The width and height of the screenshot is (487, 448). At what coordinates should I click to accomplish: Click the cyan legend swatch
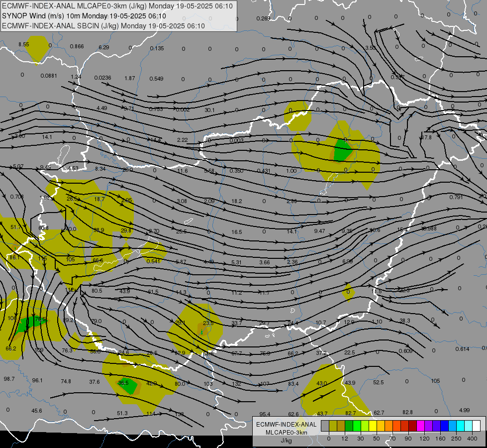pos(460,426)
